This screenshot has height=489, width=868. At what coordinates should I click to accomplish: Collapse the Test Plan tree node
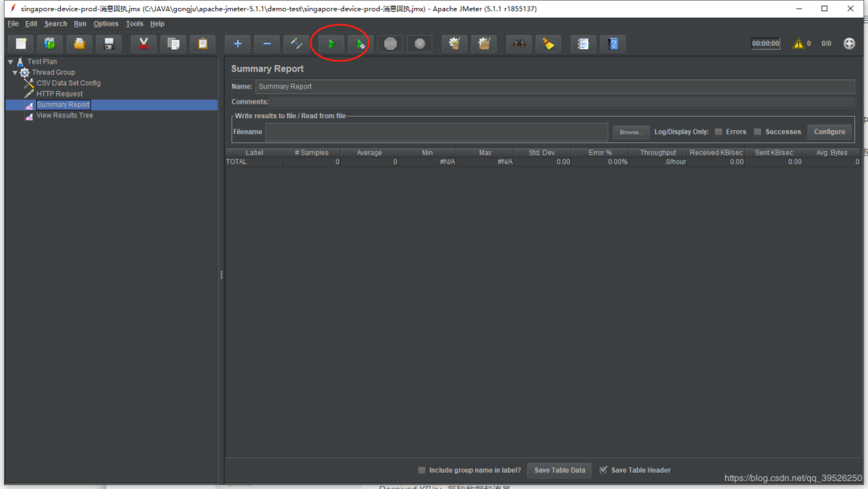10,62
